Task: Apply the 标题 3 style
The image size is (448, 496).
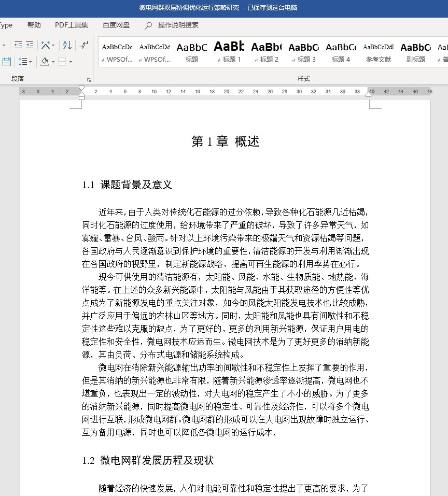Action: point(304,52)
